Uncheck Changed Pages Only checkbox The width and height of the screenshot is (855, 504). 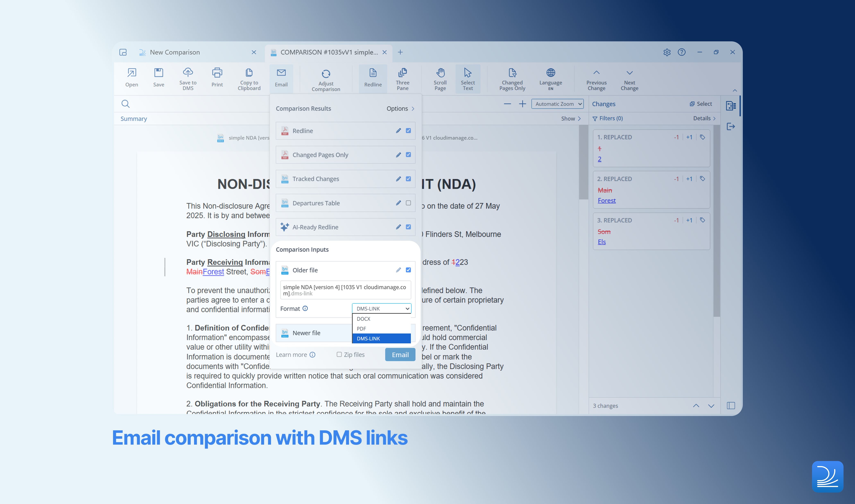(x=408, y=155)
